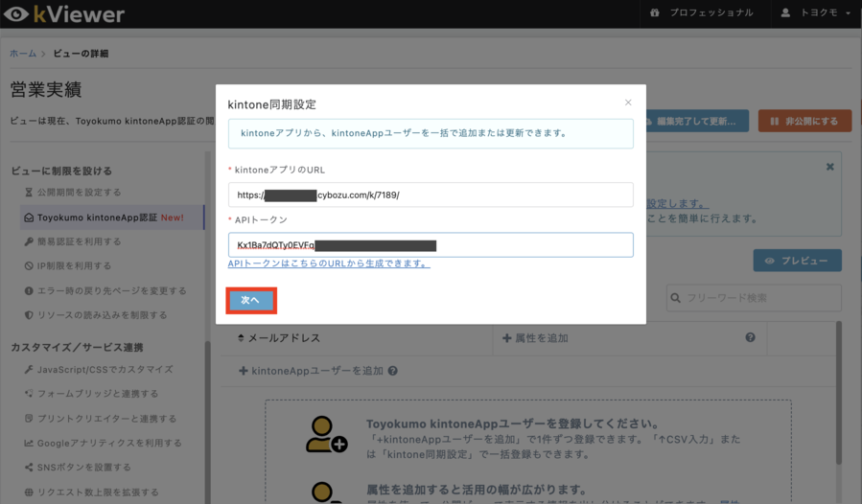Click the gift icon beside プロフェッショナル
The height and width of the screenshot is (504, 862).
[654, 12]
